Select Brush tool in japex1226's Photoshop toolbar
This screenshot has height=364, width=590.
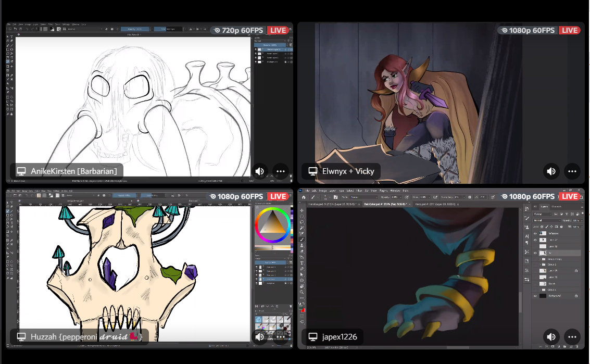302,239
